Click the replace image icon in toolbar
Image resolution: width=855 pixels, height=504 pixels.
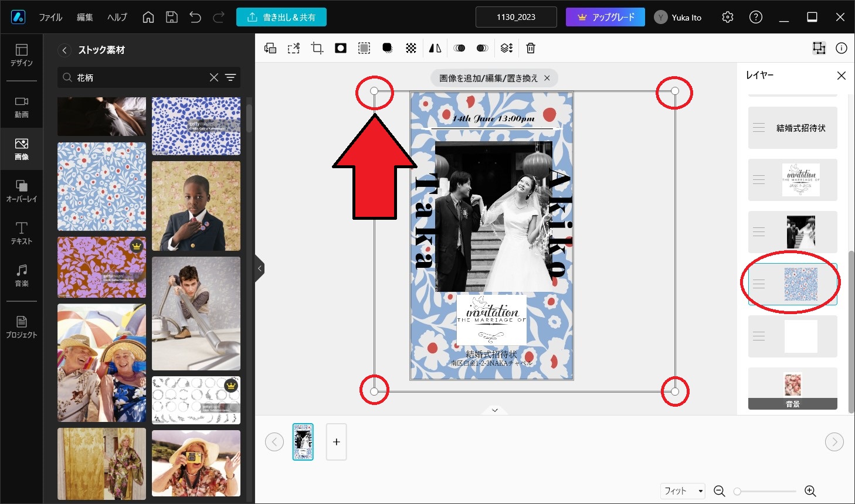pos(270,48)
